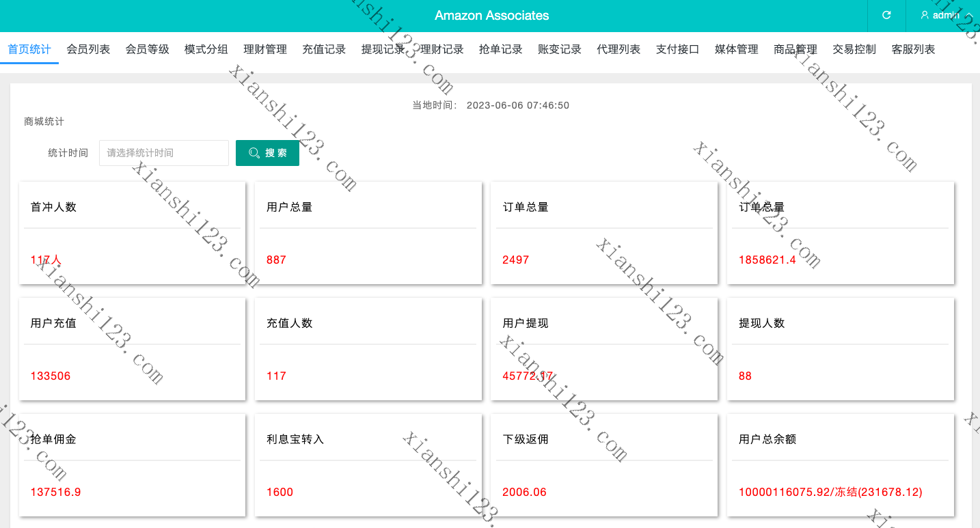
Task: Click the 提现人数 card title
Action: point(762,323)
